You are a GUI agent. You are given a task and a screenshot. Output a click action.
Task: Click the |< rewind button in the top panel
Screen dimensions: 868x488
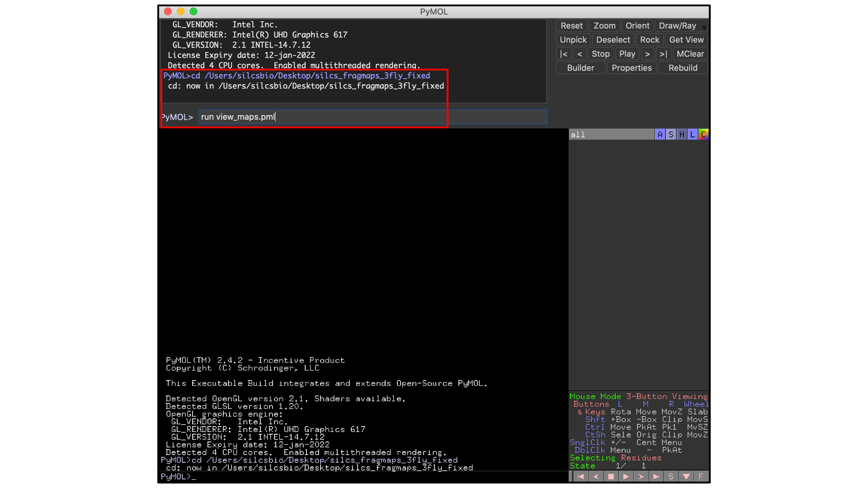point(564,54)
